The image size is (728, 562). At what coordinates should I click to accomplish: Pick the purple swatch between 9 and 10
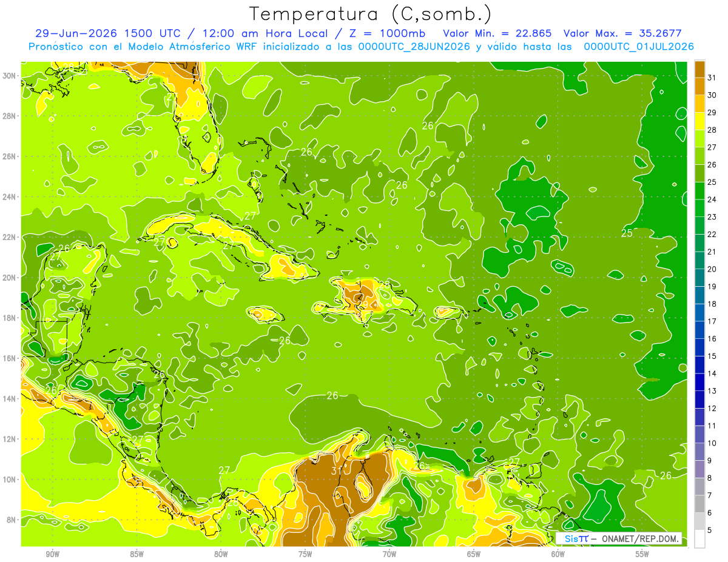[700, 452]
